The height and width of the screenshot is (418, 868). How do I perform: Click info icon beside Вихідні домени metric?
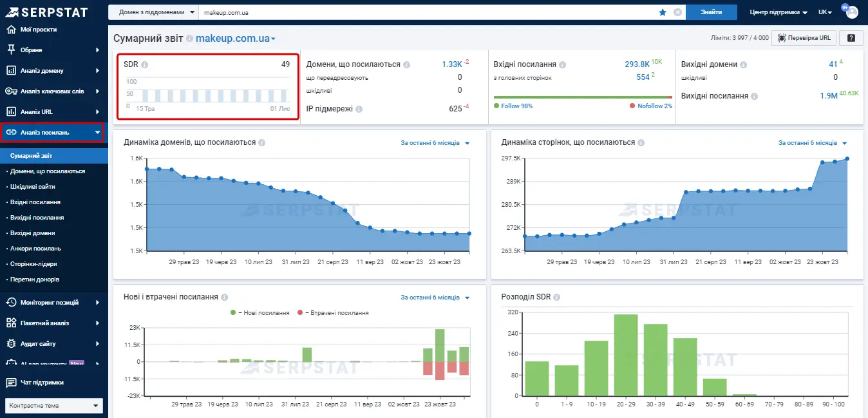744,64
